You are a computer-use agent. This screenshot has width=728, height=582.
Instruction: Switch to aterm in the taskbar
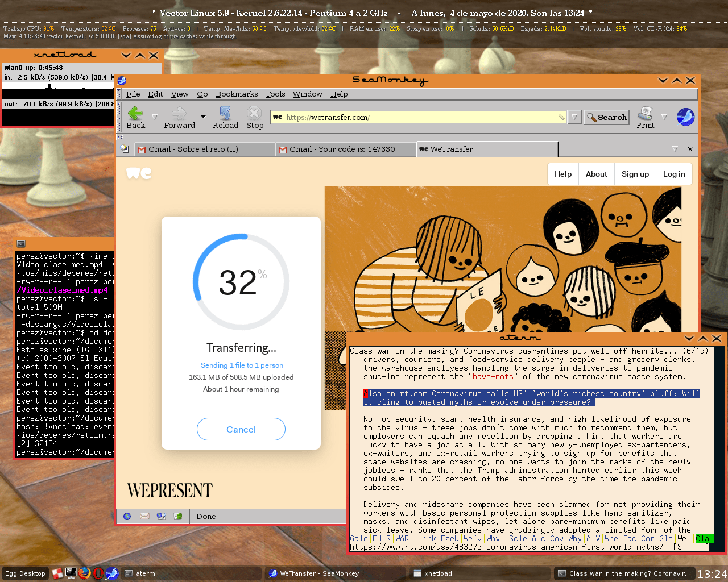point(192,573)
